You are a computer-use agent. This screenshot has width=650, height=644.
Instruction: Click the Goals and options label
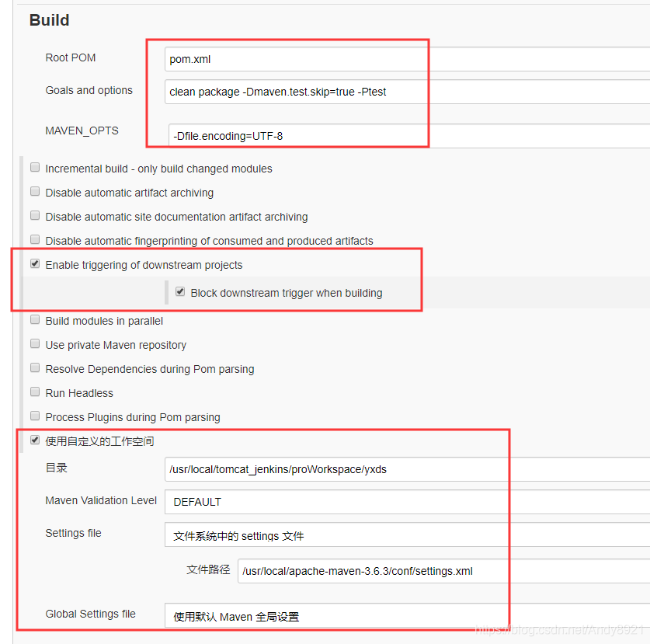(x=89, y=90)
